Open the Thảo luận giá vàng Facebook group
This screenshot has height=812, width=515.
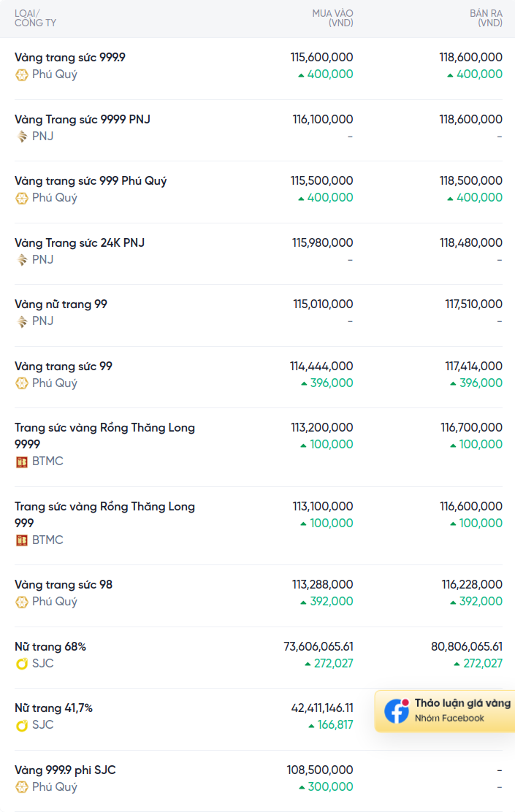click(445, 711)
